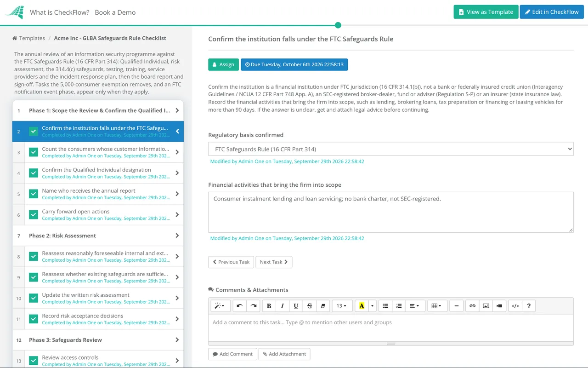Toggle the Confirm the Qualified Individual designation checkbox
The width and height of the screenshot is (588, 368).
click(x=34, y=173)
